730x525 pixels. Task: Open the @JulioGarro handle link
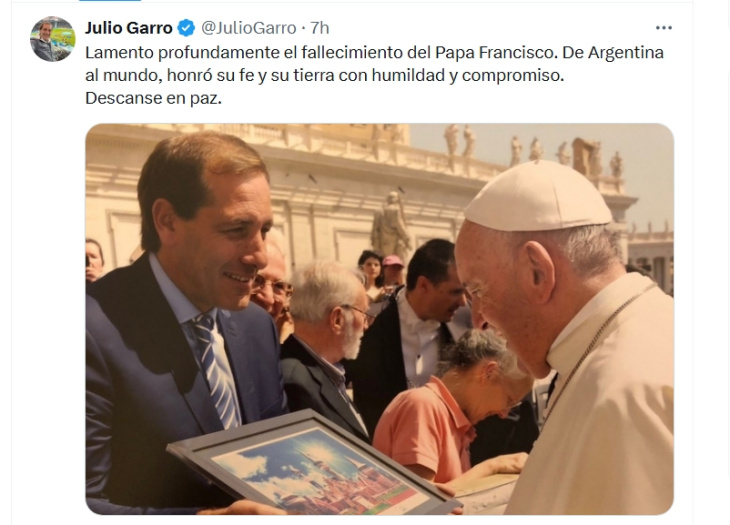point(249,28)
